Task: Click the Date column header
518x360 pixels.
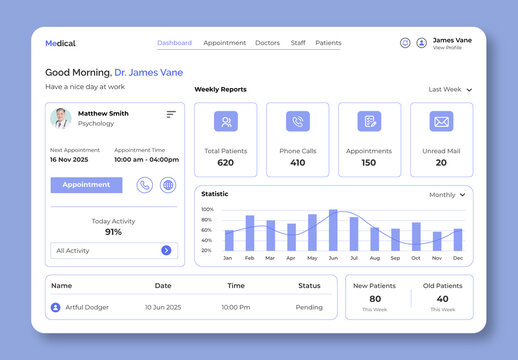Action: [x=163, y=286]
